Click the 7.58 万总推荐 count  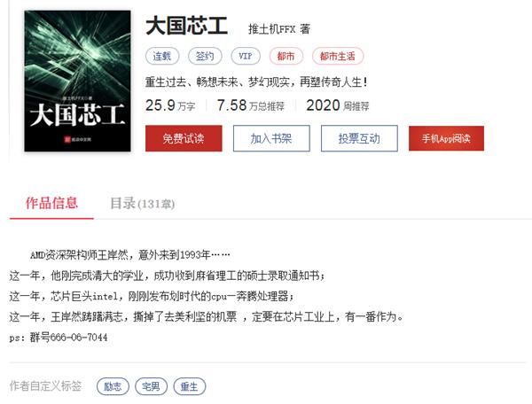click(x=251, y=105)
